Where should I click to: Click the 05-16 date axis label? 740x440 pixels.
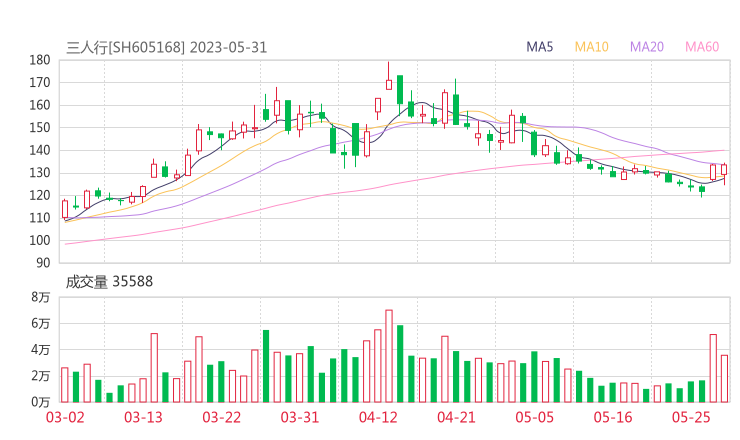click(x=613, y=417)
